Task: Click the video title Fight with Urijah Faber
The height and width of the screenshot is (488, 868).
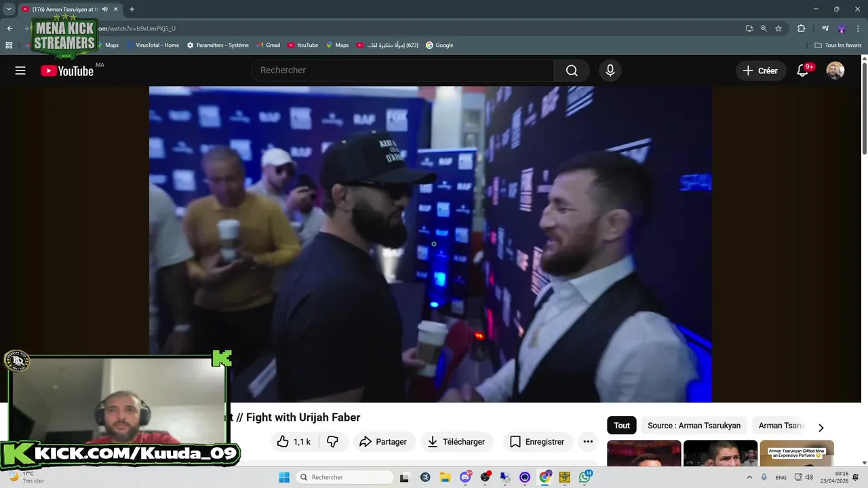Action: point(303,418)
